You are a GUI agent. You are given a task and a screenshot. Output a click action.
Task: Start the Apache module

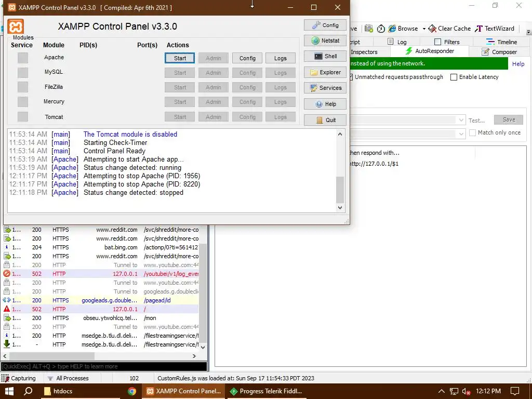click(180, 58)
